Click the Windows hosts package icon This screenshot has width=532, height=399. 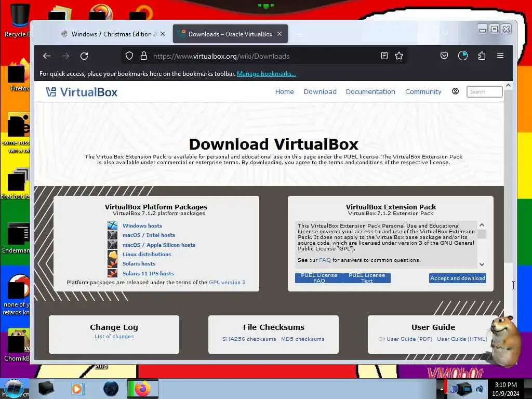pyautogui.click(x=112, y=225)
